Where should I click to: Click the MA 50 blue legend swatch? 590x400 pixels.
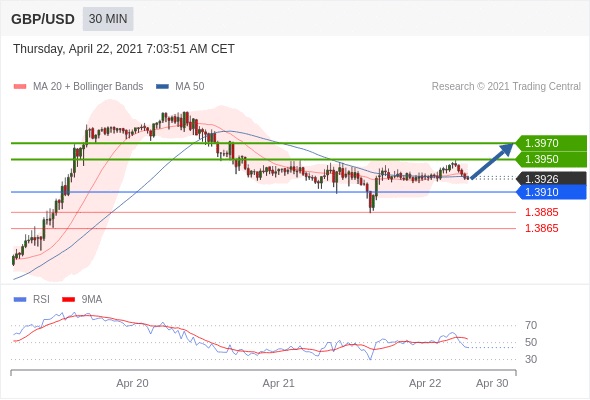pos(162,87)
